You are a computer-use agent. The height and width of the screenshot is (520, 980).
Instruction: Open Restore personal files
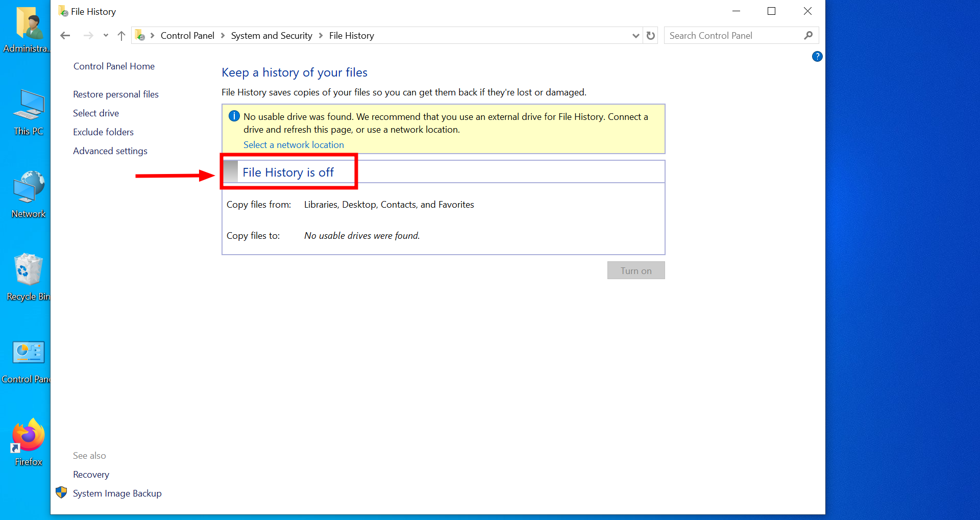coord(115,94)
